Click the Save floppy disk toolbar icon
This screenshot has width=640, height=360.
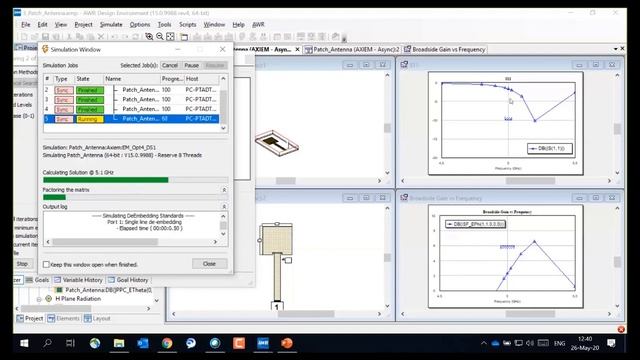click(x=46, y=37)
